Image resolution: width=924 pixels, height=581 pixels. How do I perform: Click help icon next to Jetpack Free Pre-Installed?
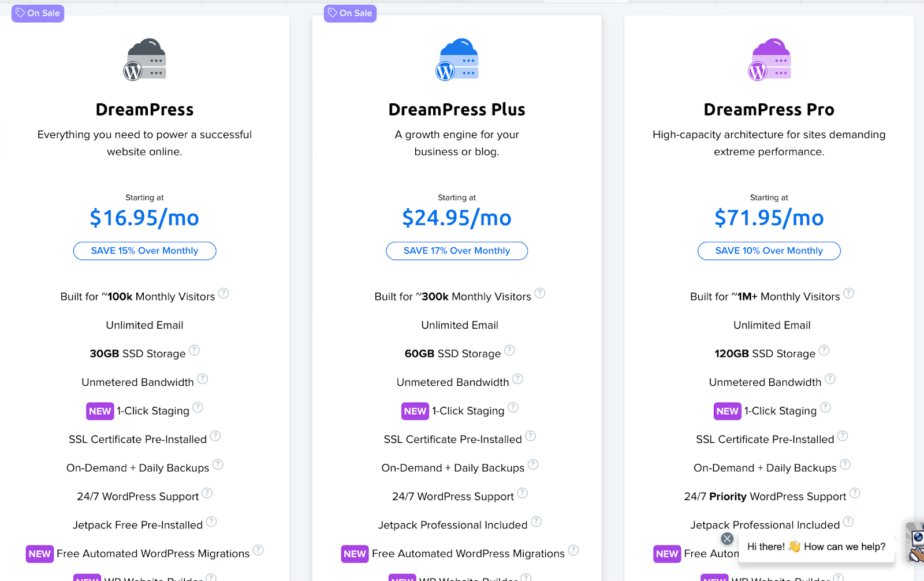[x=211, y=522]
